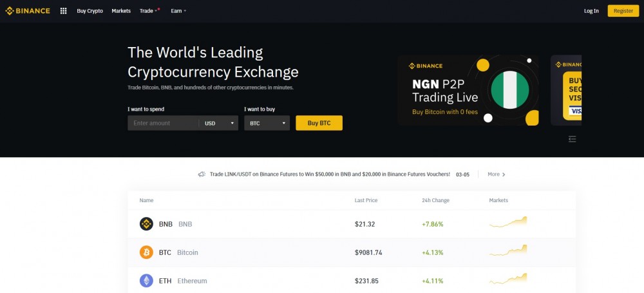644x293 pixels.
Task: Click the Log In link
Action: (x=591, y=11)
